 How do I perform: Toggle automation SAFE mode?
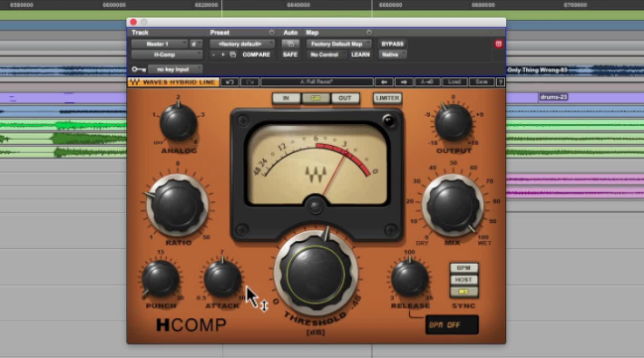pos(290,54)
